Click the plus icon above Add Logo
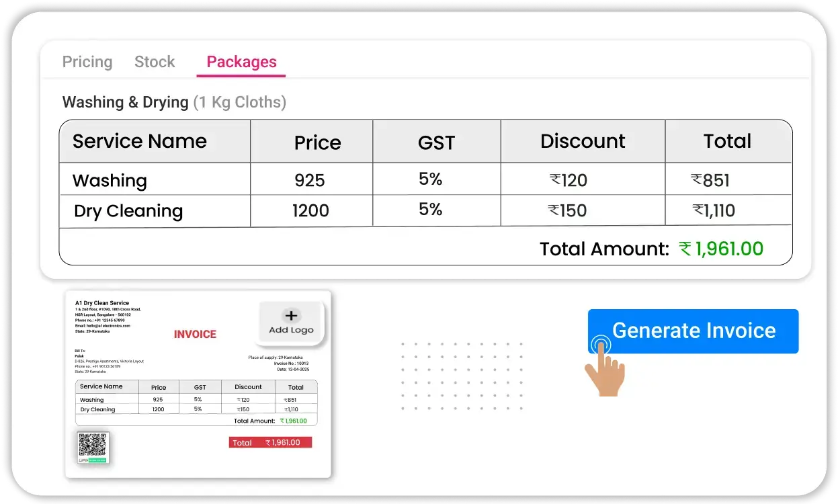Image resolution: width=840 pixels, height=504 pixels. (x=291, y=315)
